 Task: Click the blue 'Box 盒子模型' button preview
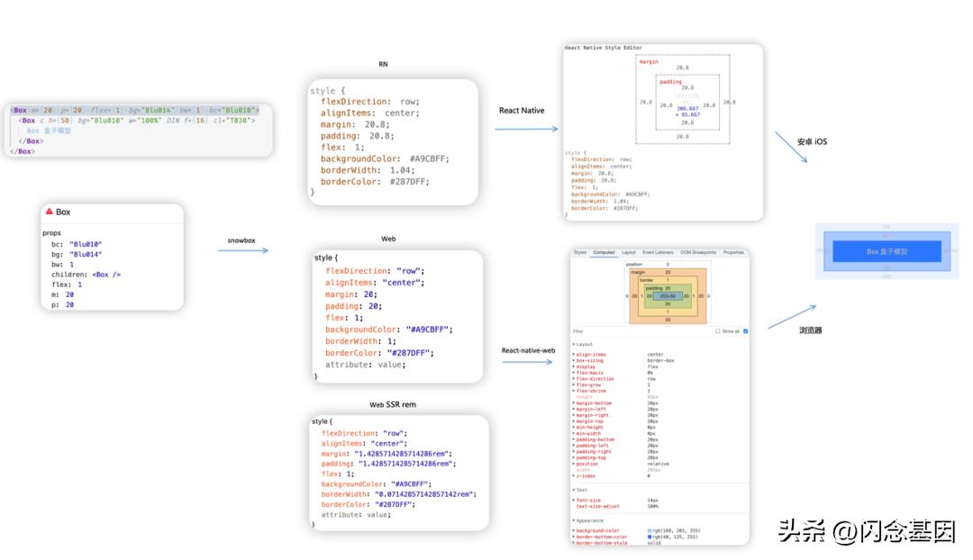click(887, 251)
